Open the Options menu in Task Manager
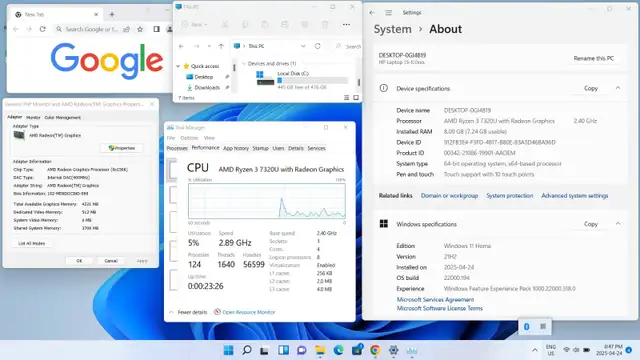640x360 pixels. coord(189,138)
